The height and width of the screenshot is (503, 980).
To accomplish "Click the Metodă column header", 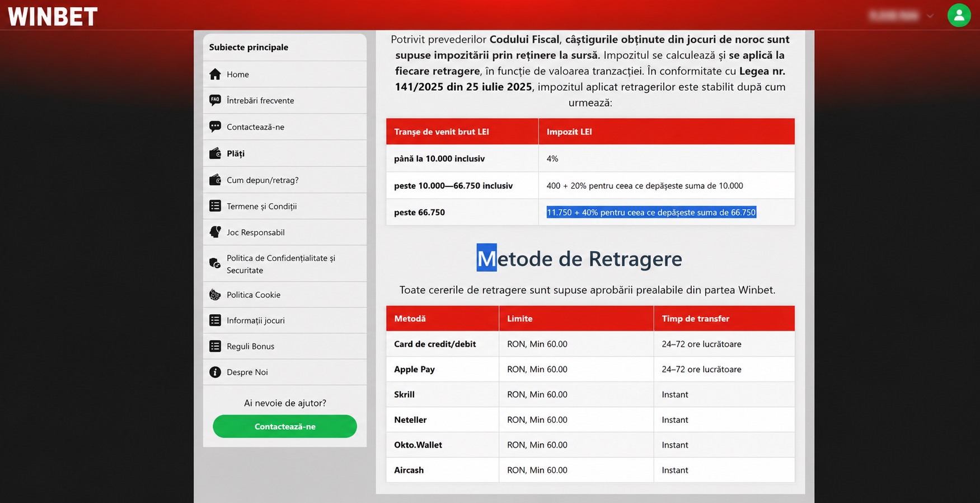I will [x=443, y=319].
